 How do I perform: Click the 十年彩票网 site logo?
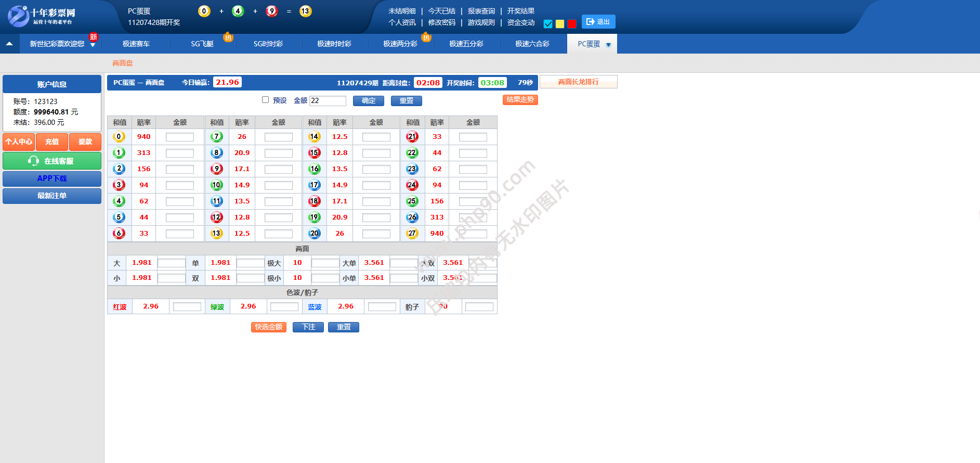42,16
